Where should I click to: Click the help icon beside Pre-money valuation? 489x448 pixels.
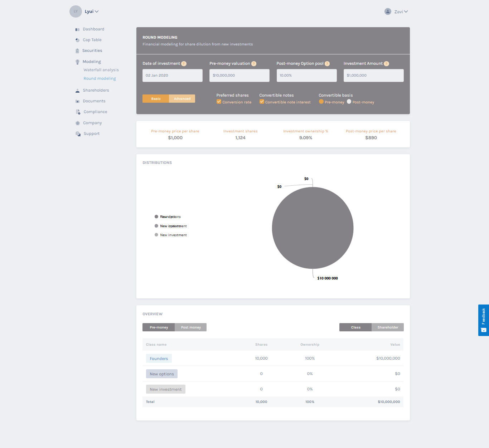click(254, 64)
